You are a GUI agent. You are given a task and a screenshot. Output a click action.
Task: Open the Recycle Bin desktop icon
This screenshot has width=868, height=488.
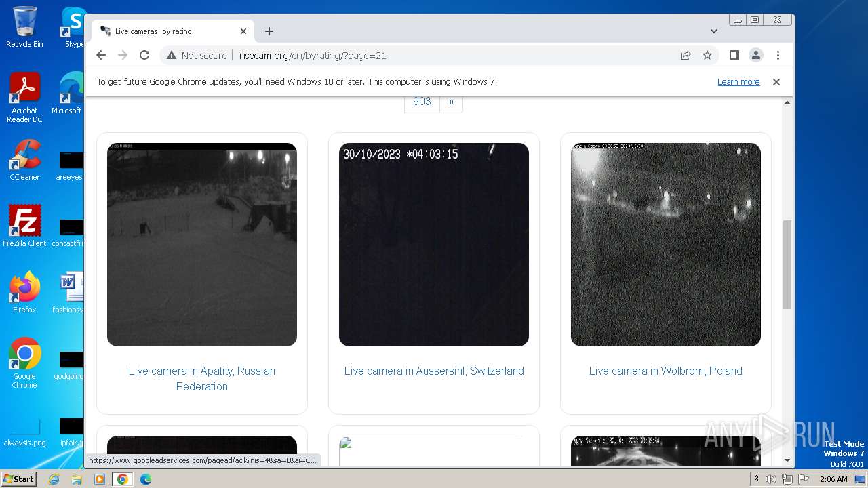coord(24,27)
